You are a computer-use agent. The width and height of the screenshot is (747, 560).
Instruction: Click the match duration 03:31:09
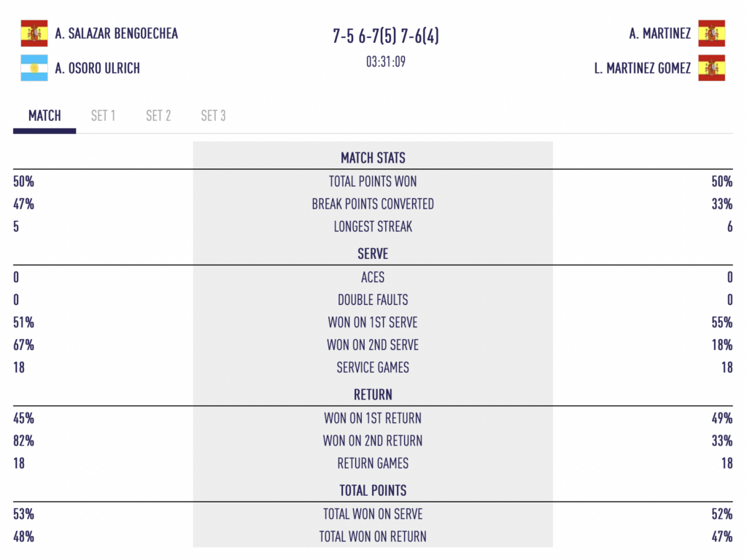tap(385, 62)
